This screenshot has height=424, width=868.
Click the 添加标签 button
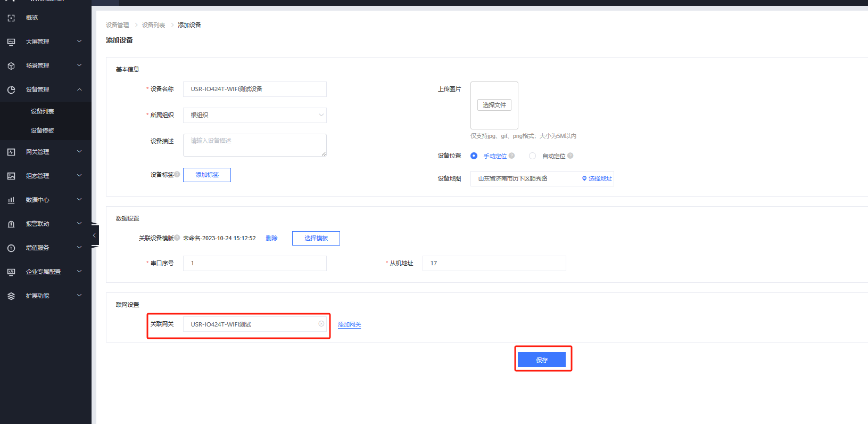point(207,175)
